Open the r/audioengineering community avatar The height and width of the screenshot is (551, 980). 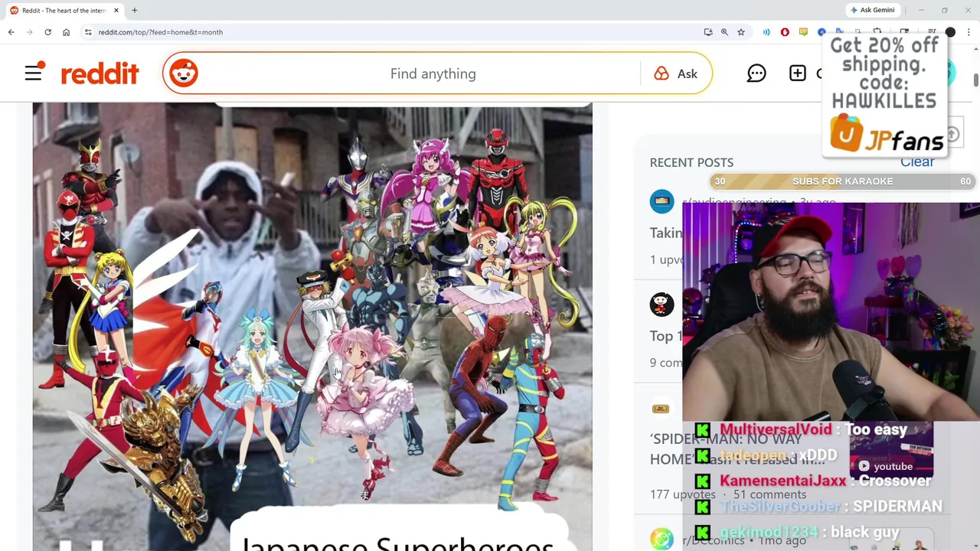pos(661,201)
